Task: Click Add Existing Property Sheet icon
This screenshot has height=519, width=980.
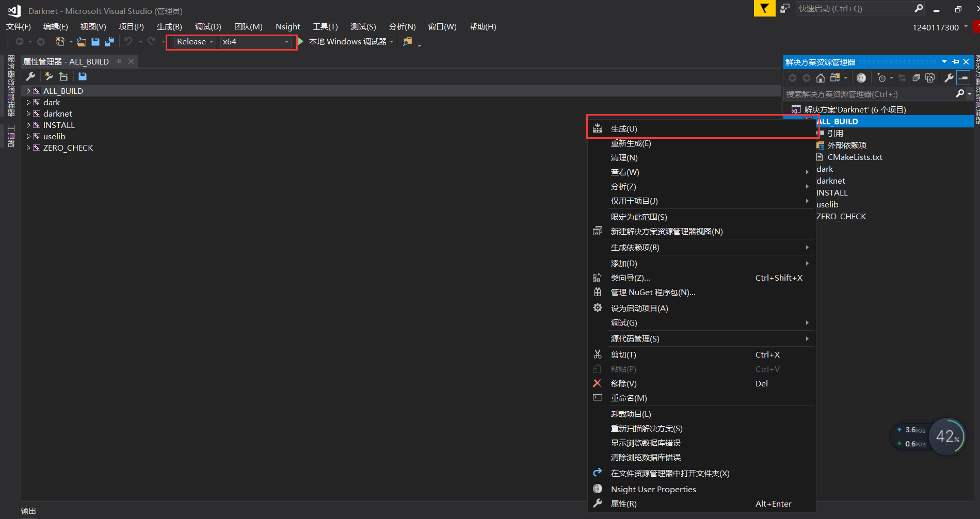Action: pos(64,76)
